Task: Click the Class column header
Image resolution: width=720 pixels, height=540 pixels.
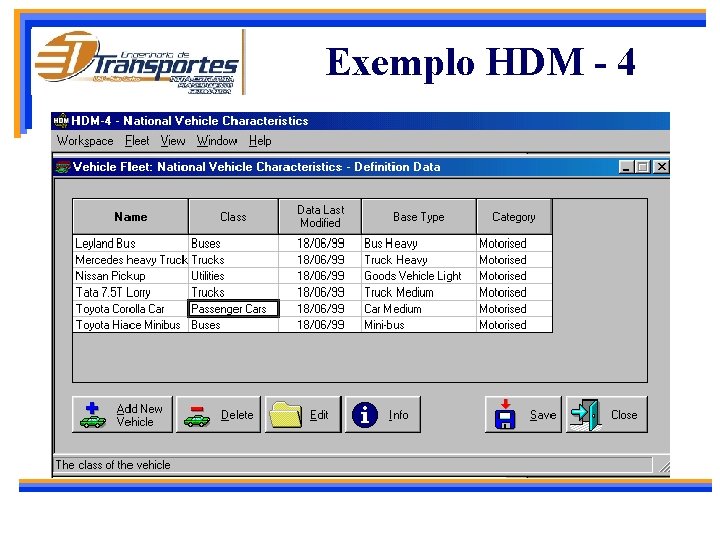Action: pos(233,217)
